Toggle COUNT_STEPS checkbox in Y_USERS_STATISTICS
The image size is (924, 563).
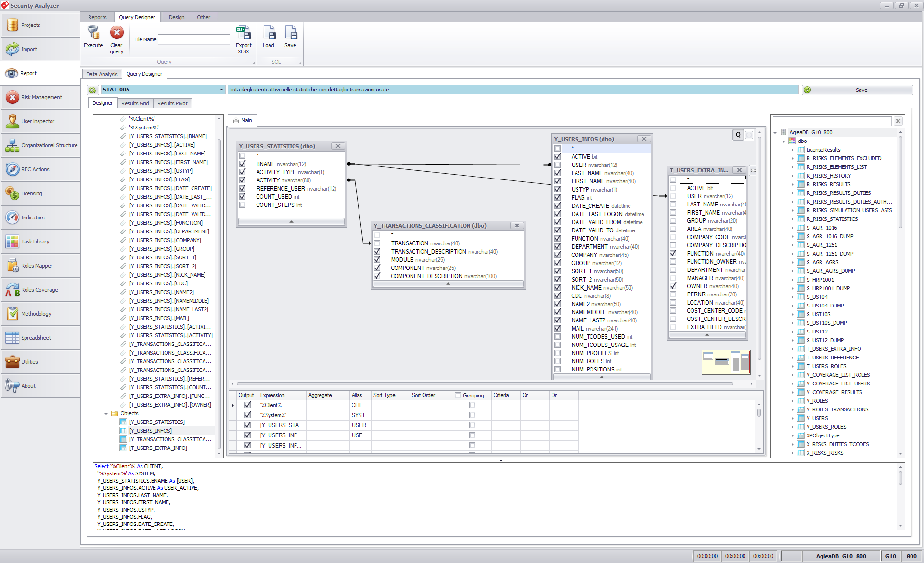(243, 205)
